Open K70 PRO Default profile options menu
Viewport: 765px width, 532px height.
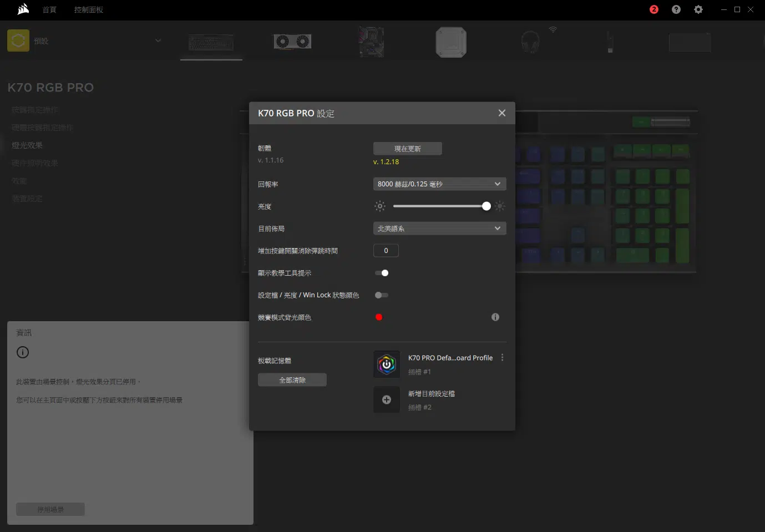(x=502, y=358)
